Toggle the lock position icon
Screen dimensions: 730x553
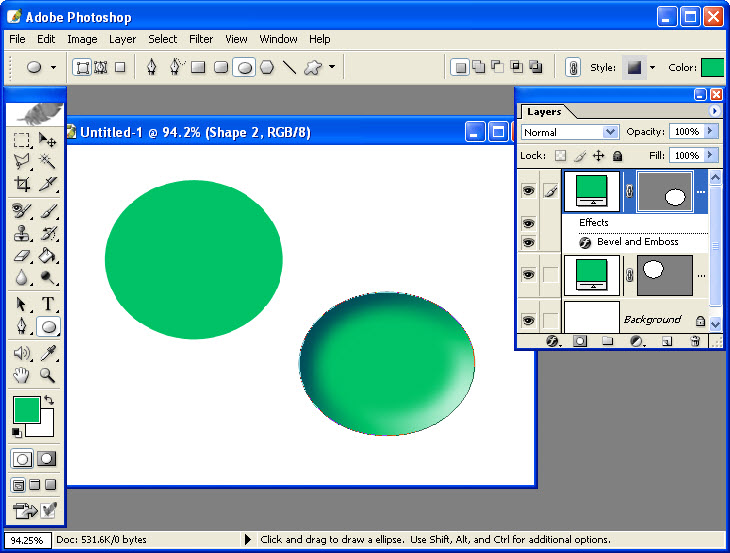click(598, 156)
